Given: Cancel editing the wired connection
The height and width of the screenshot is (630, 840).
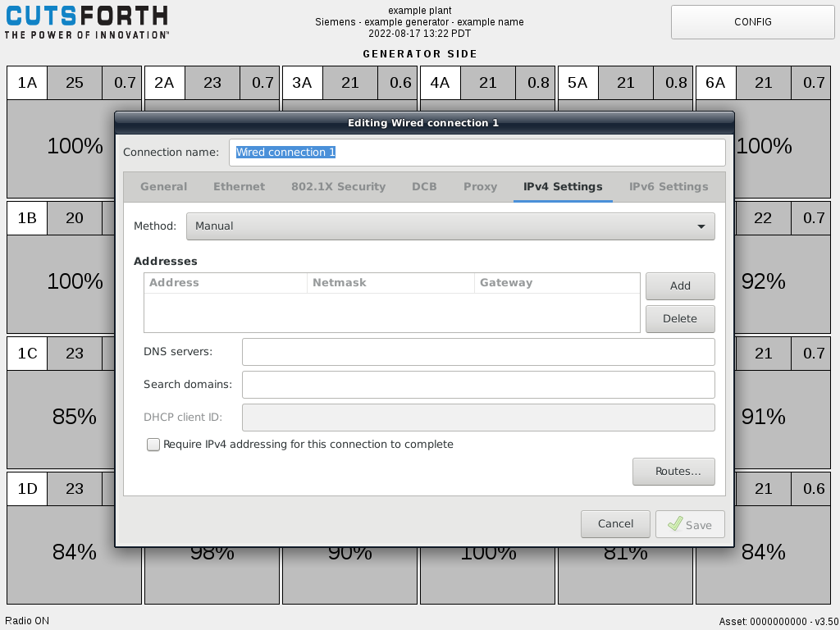Looking at the screenshot, I should pyautogui.click(x=615, y=524).
